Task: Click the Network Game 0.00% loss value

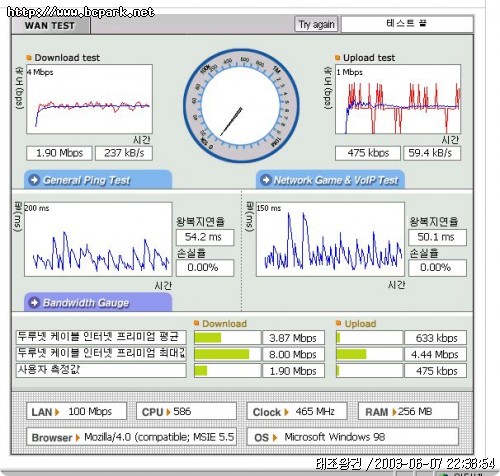Action: point(437,268)
